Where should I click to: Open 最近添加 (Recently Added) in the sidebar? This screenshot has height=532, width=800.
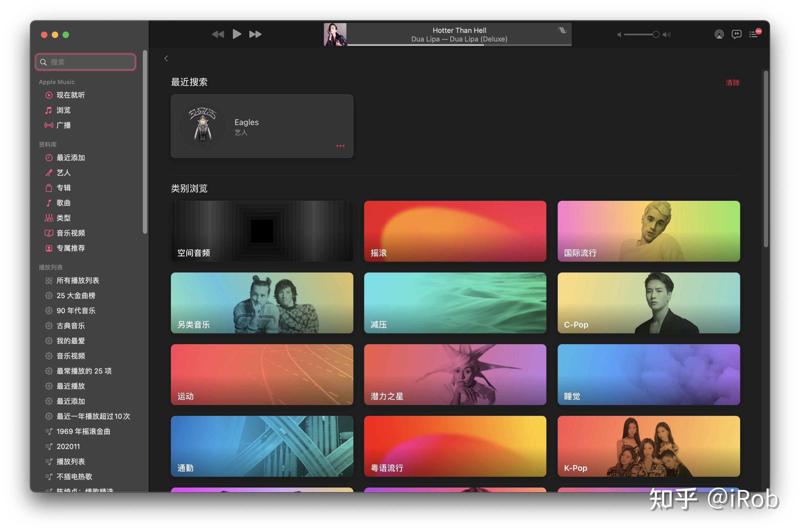(70, 157)
